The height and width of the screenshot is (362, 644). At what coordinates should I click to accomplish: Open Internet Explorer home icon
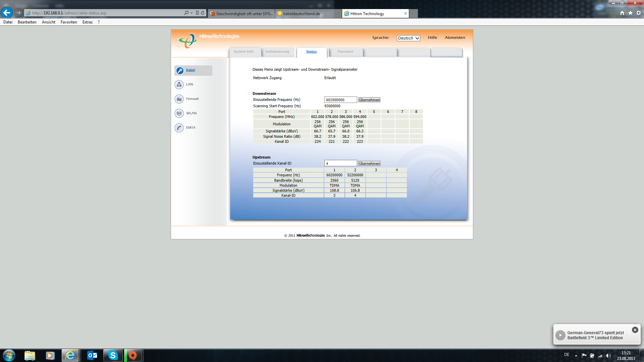point(622,13)
